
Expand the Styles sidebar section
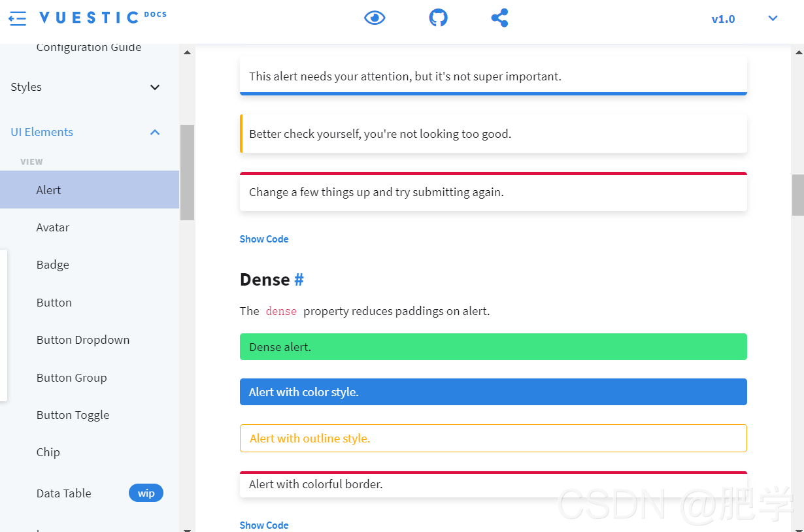click(x=90, y=87)
